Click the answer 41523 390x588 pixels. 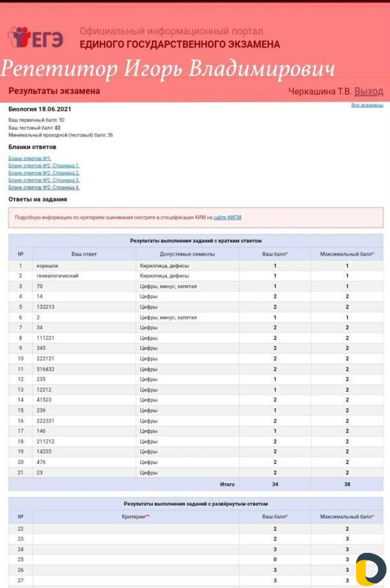coord(44,399)
